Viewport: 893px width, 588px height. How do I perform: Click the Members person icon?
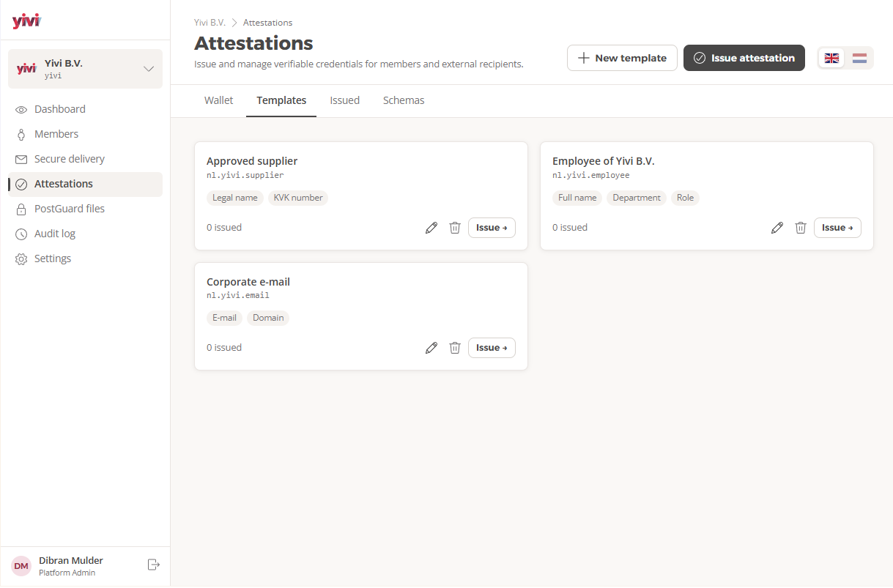(21, 134)
